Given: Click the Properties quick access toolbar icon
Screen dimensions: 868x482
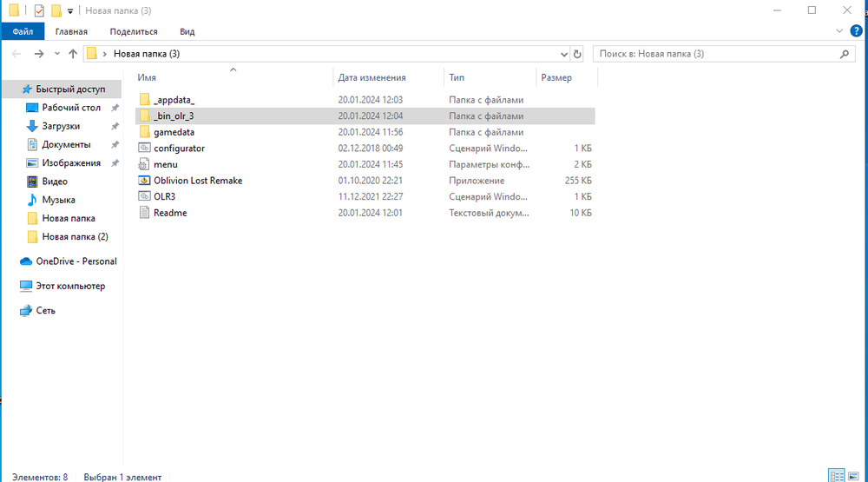Looking at the screenshot, I should 39,10.
